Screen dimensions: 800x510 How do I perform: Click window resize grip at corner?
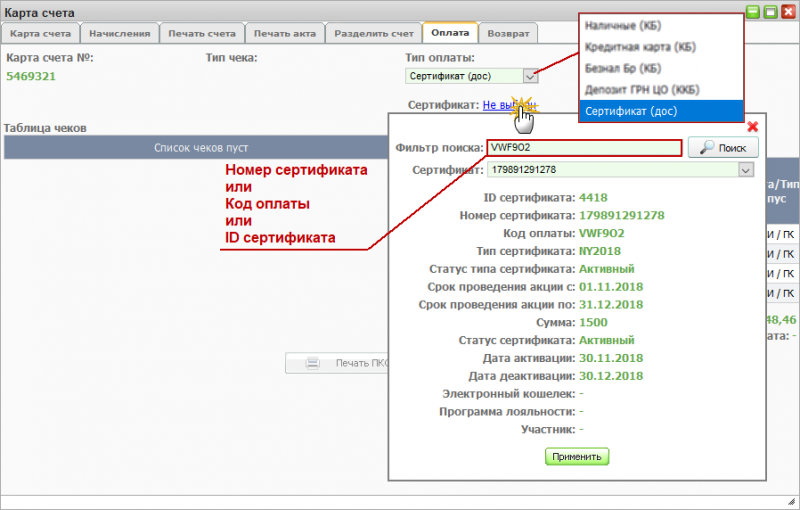tap(791, 501)
